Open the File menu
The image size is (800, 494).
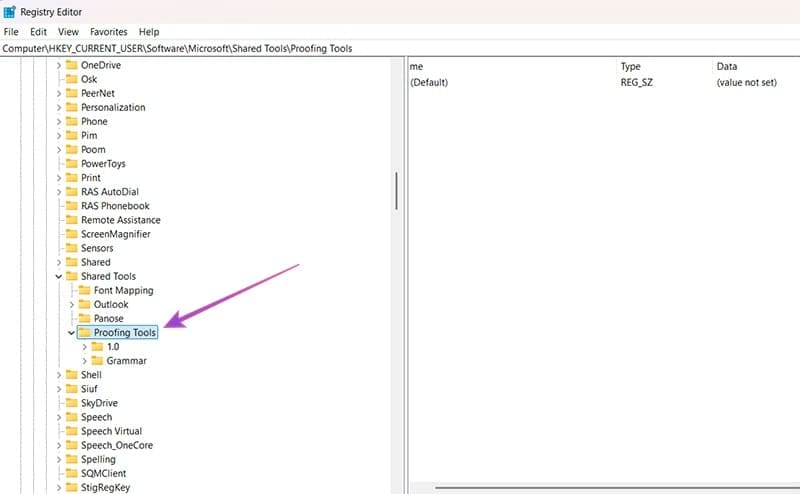tap(11, 32)
